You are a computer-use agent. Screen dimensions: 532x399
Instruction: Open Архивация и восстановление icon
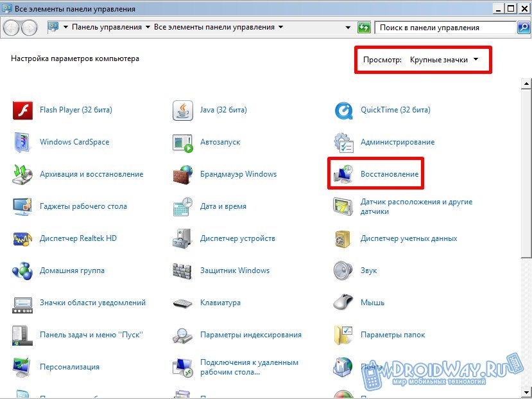(22, 174)
